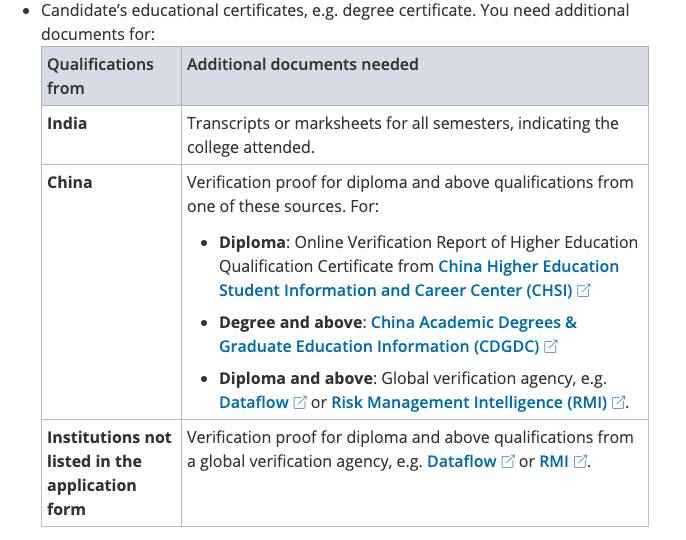Open the Risk Management Intelligence (RMI) link
Image resolution: width=686 pixels, height=540 pixels.
469,402
